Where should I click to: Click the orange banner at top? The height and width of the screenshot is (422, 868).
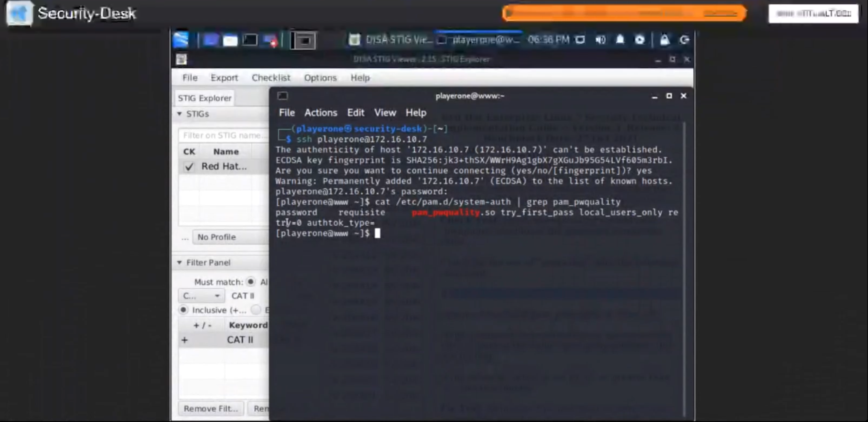tap(625, 13)
